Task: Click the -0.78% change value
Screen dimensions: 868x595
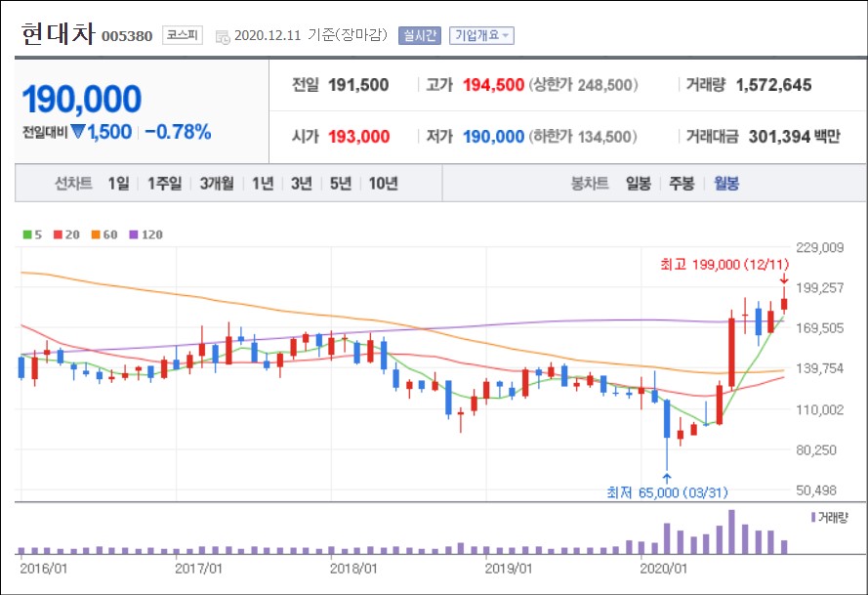Action: click(178, 132)
